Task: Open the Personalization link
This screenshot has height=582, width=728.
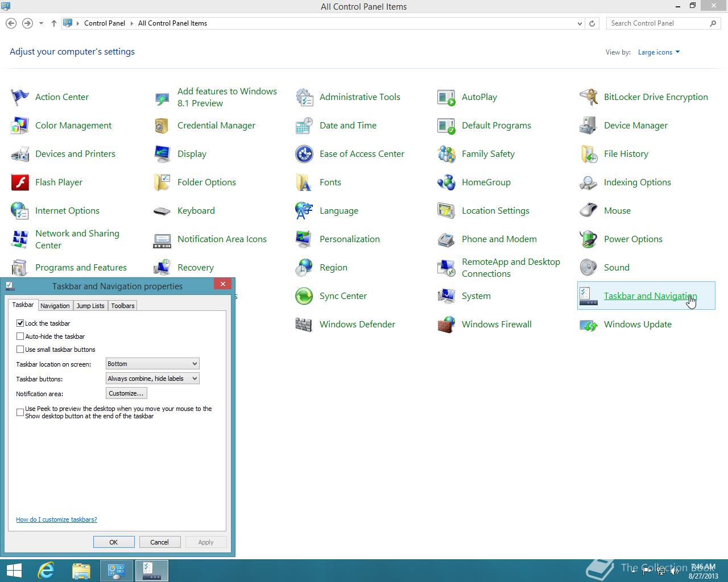Action: click(350, 239)
